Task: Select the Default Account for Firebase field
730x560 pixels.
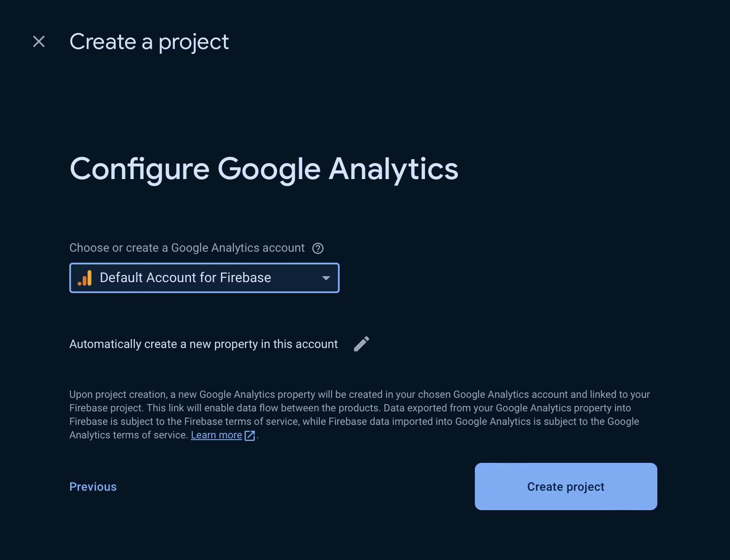Action: (204, 278)
